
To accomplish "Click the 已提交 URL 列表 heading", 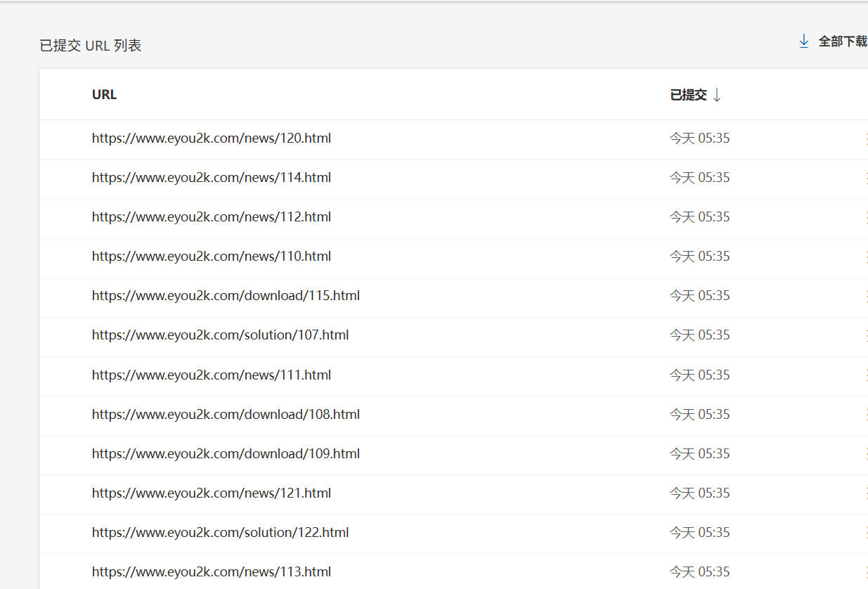I will [91, 46].
